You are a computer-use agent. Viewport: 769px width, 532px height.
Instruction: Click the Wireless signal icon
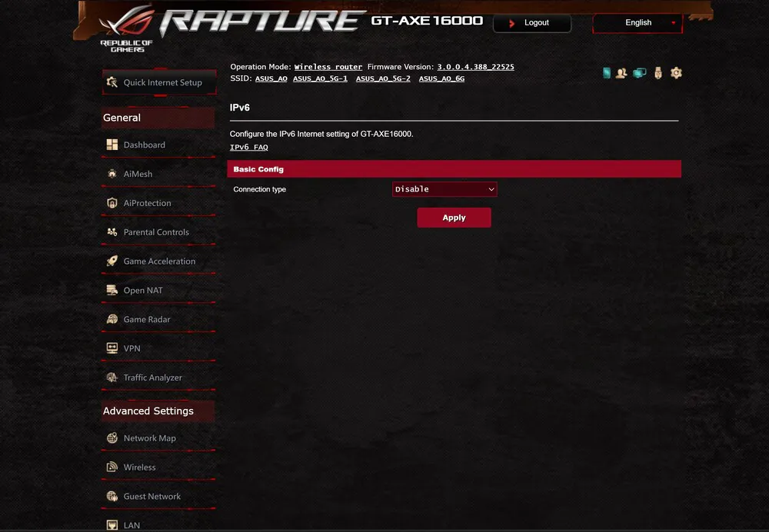pyautogui.click(x=112, y=467)
